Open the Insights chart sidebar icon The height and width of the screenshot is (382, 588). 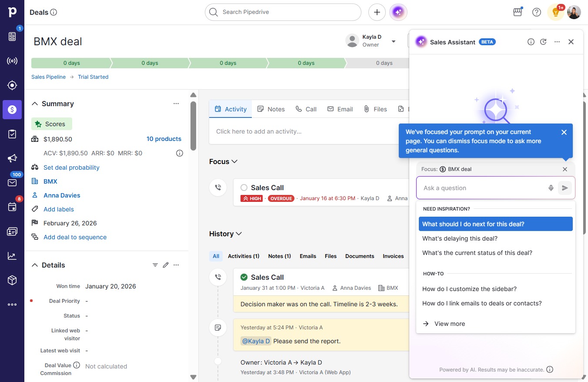[x=12, y=256]
